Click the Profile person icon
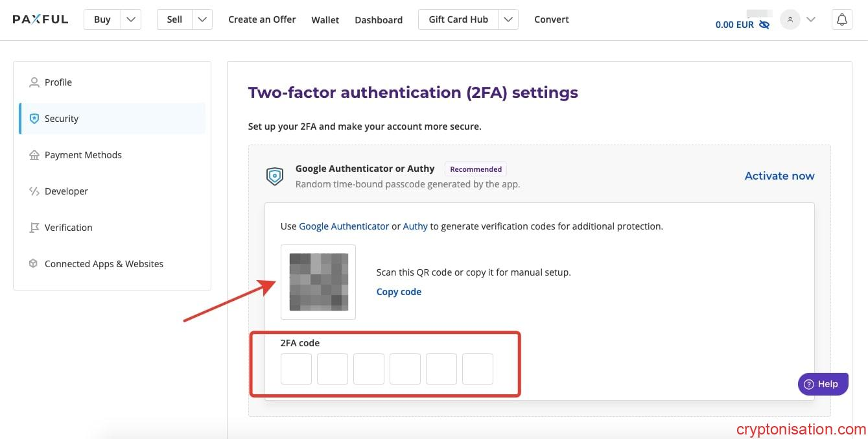The width and height of the screenshot is (868, 439). pos(34,82)
